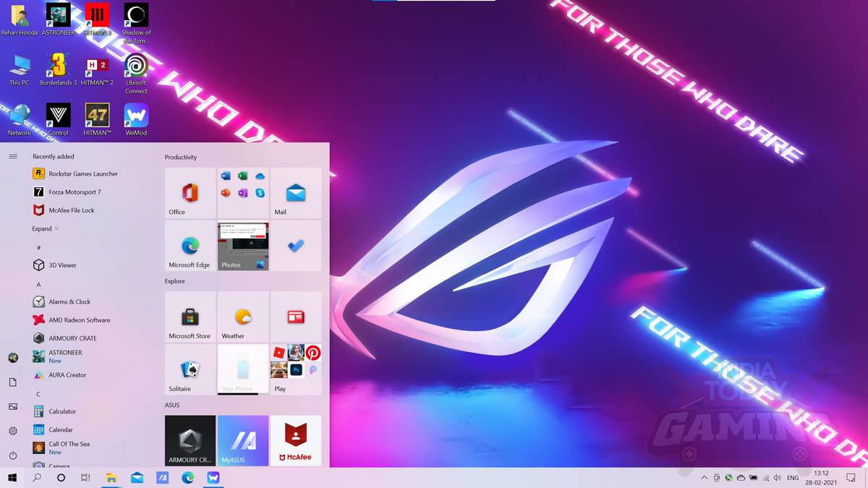Open the clock and date flyout

820,478
